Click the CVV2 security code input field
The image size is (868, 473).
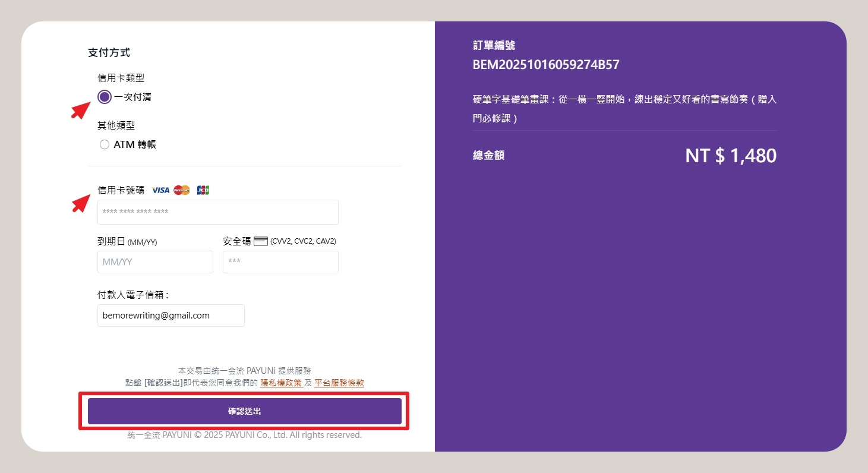tap(280, 261)
